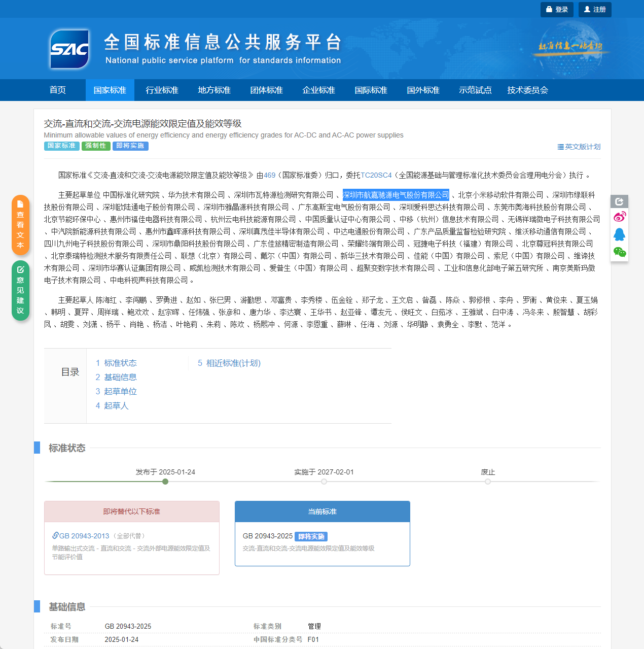This screenshot has height=649, width=644.
Task: Click 当前标准 card header
Action: click(x=323, y=511)
